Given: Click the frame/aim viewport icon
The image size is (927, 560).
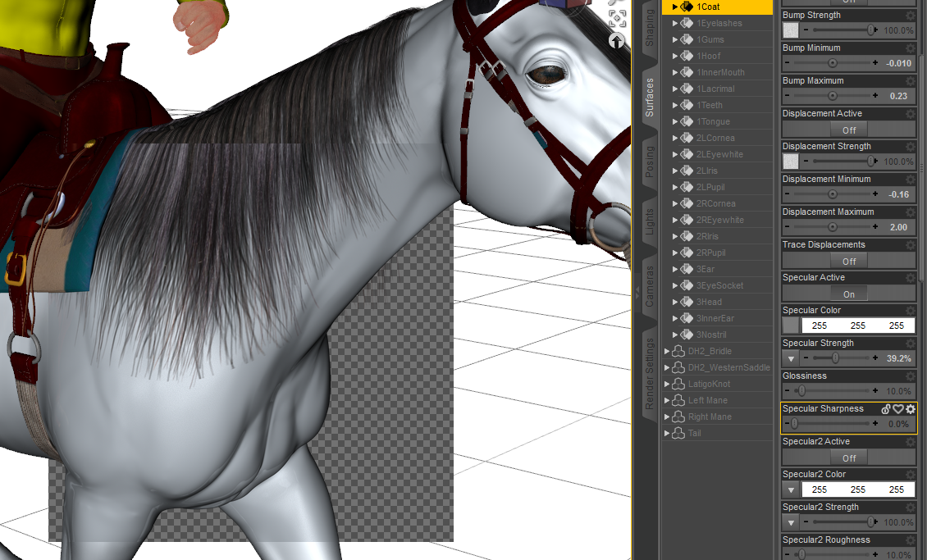Looking at the screenshot, I should pyautogui.click(x=617, y=19).
